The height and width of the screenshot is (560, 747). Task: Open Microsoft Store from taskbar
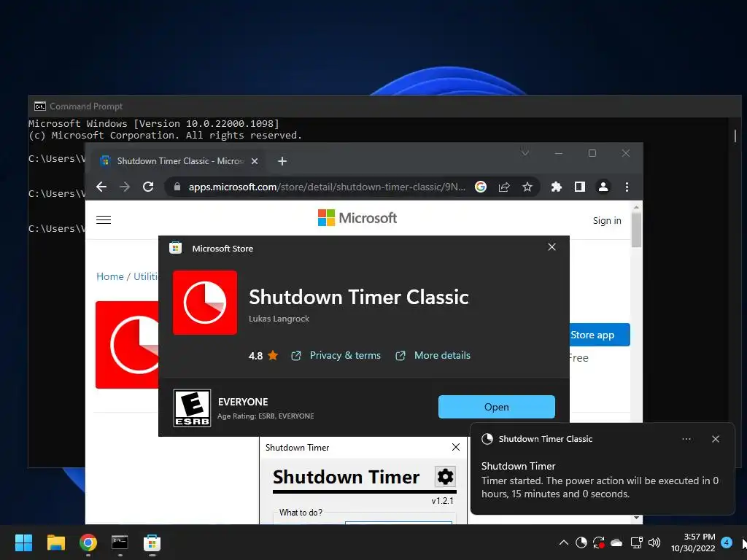[x=152, y=542]
